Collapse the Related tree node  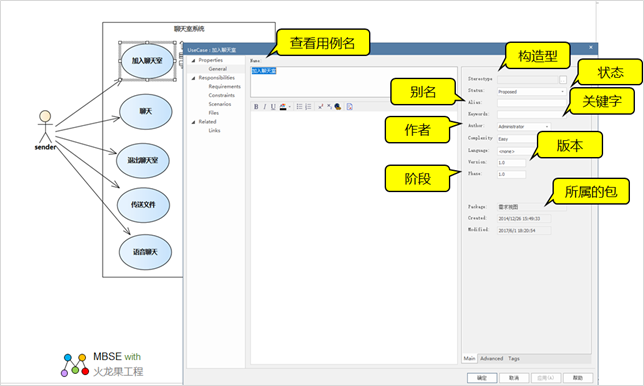[x=193, y=122]
